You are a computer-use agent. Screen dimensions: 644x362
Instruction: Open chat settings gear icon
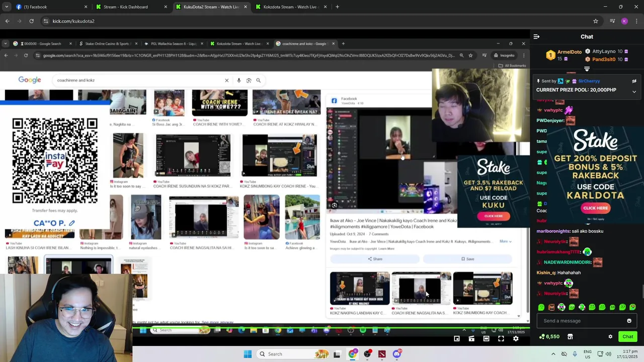(610, 337)
